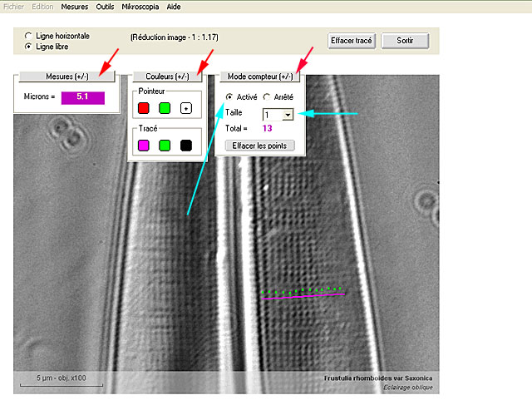Click the magenta measurement line on diatom

303,296
